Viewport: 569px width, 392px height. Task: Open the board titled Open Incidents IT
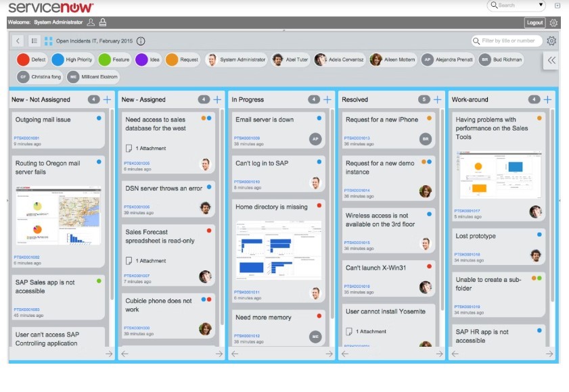[x=95, y=40]
